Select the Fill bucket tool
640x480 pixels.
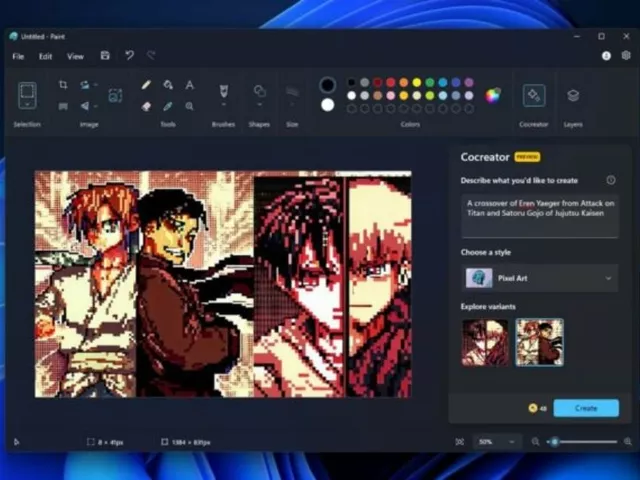(168, 85)
